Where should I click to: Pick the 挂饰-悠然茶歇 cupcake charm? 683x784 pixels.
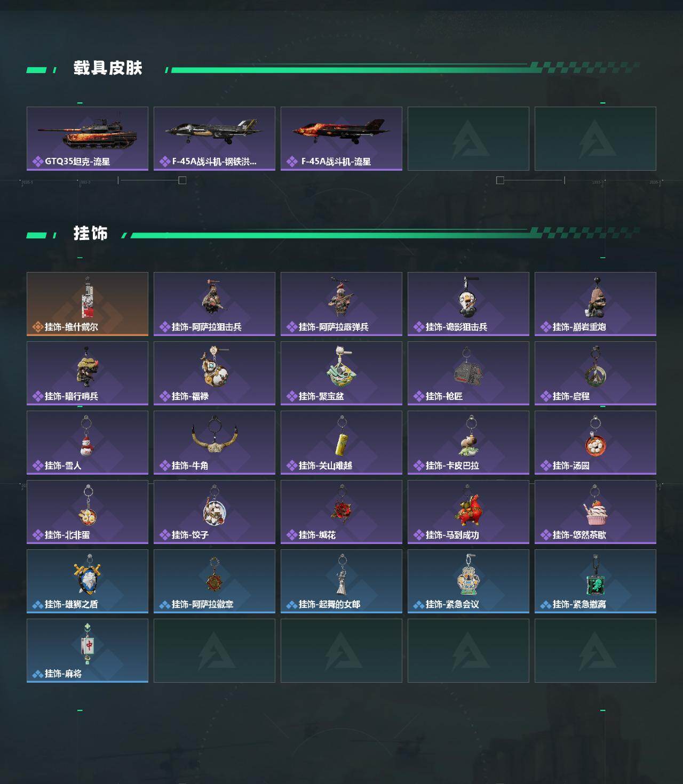(x=595, y=512)
